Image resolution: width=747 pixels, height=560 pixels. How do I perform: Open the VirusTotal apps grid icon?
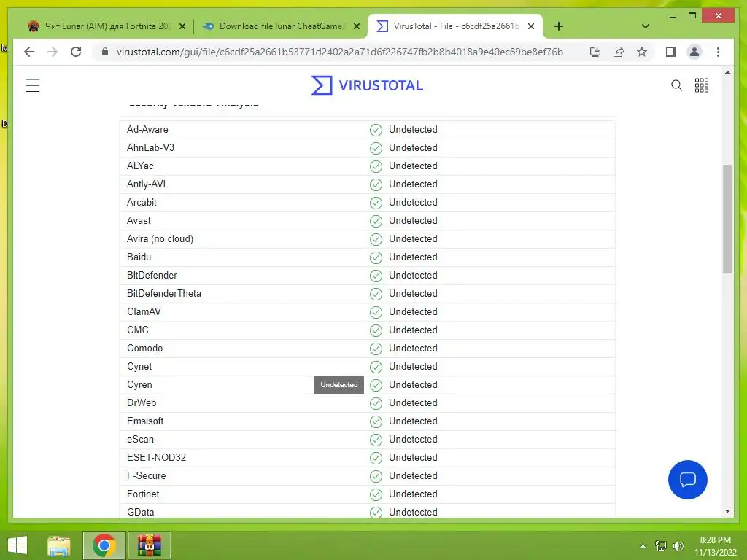click(x=702, y=85)
